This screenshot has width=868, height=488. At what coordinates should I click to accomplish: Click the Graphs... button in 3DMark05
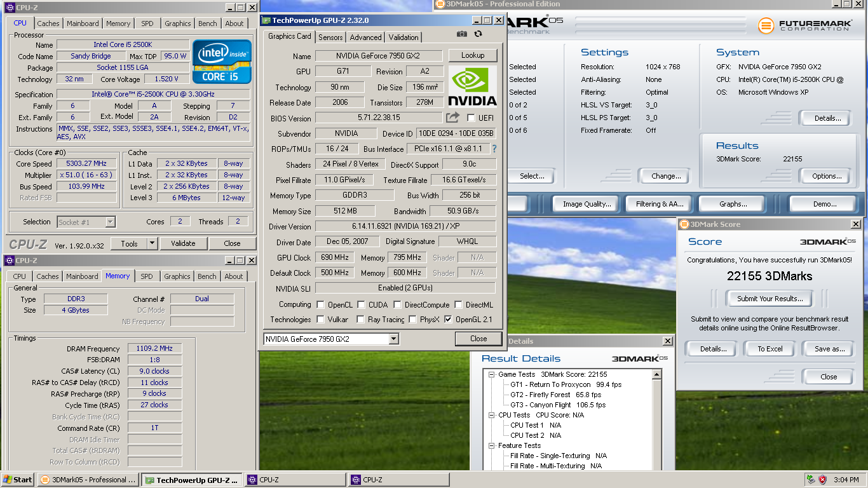tap(733, 204)
